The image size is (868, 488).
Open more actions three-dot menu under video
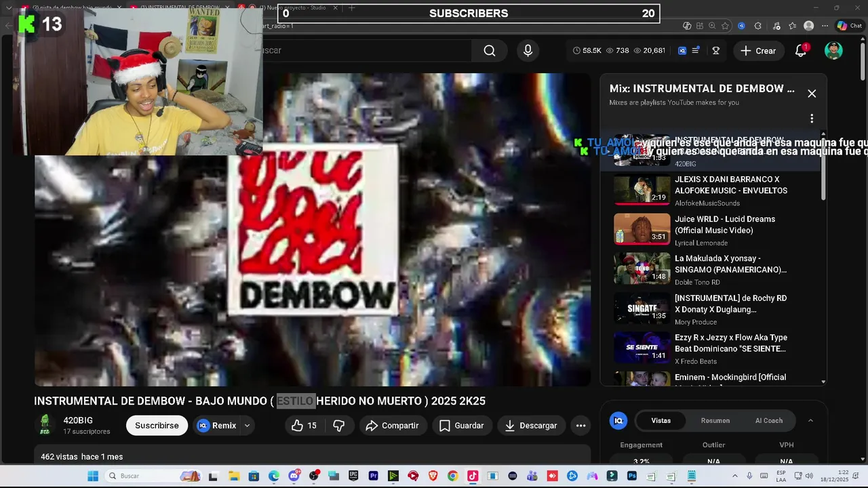pos(580,426)
